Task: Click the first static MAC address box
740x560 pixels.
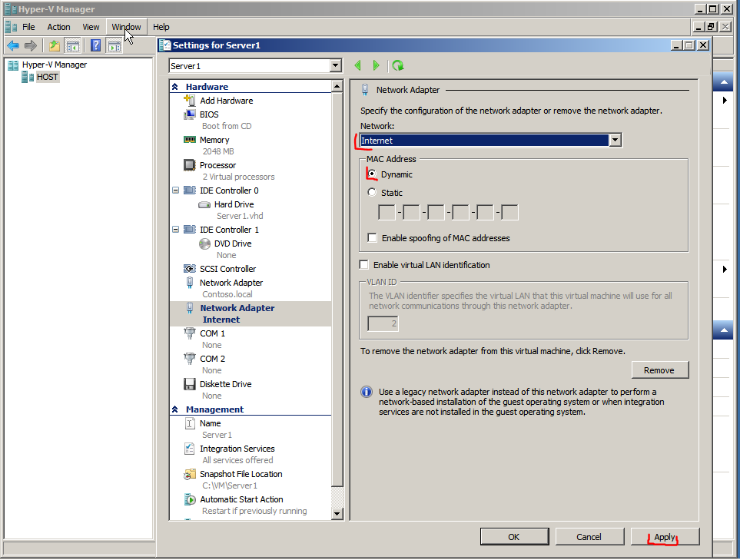Action: click(x=387, y=212)
